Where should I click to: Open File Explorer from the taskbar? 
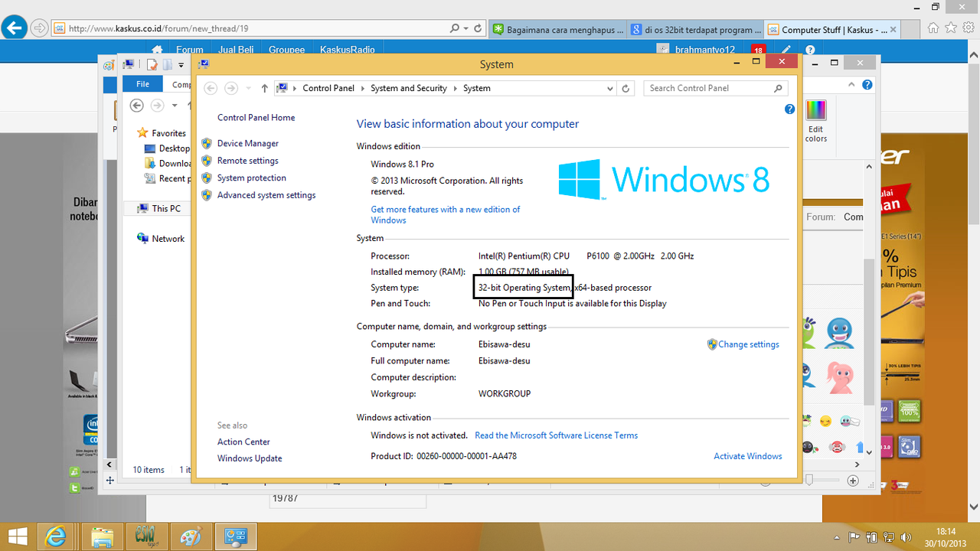click(x=103, y=536)
